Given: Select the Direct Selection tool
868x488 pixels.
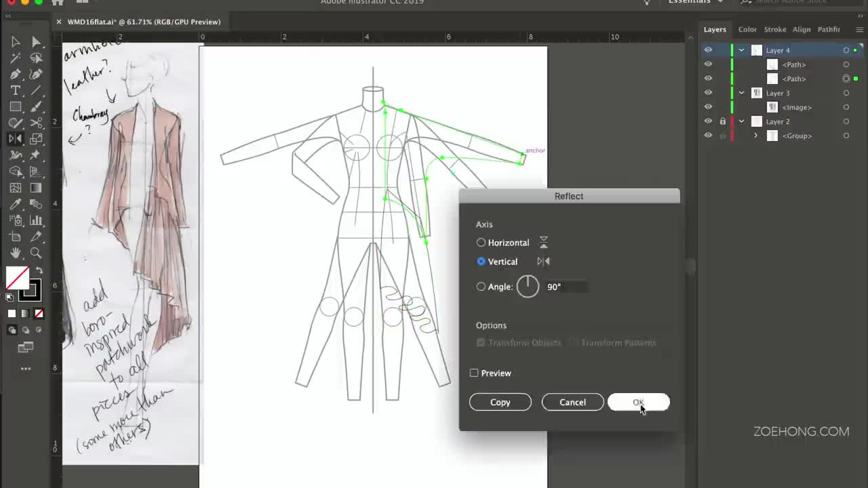Looking at the screenshot, I should pyautogui.click(x=36, y=42).
